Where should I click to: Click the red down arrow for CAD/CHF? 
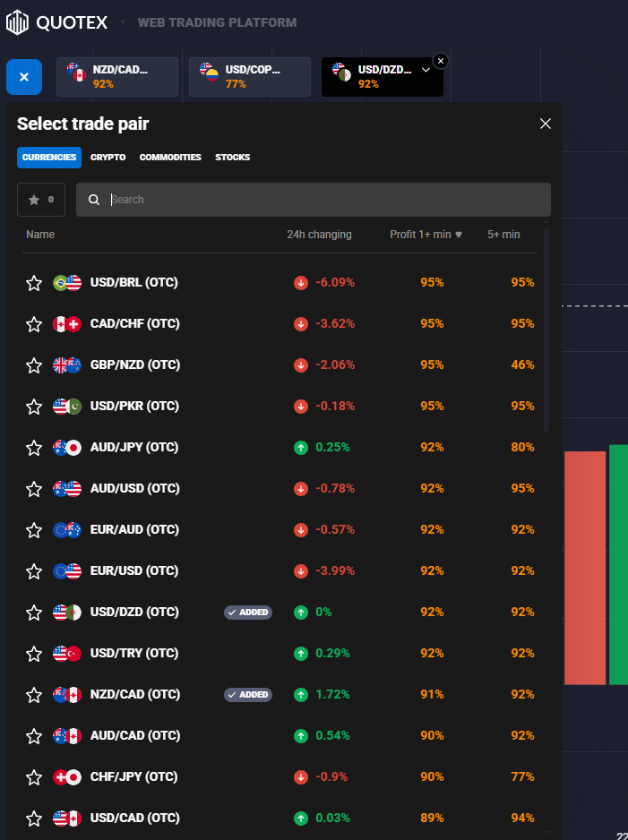301,324
